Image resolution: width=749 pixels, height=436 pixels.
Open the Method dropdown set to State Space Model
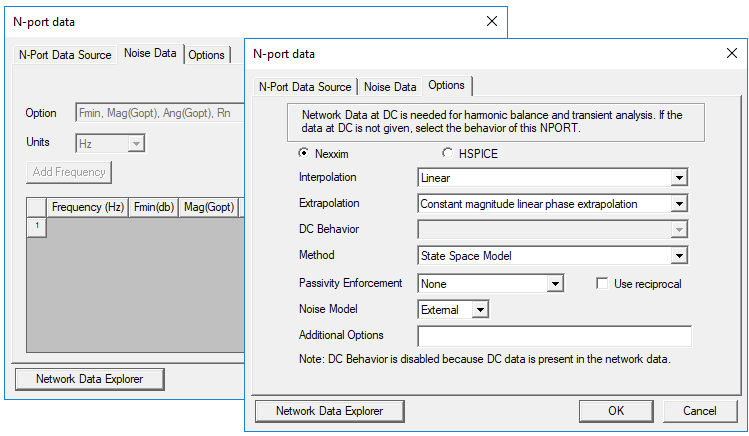679,256
